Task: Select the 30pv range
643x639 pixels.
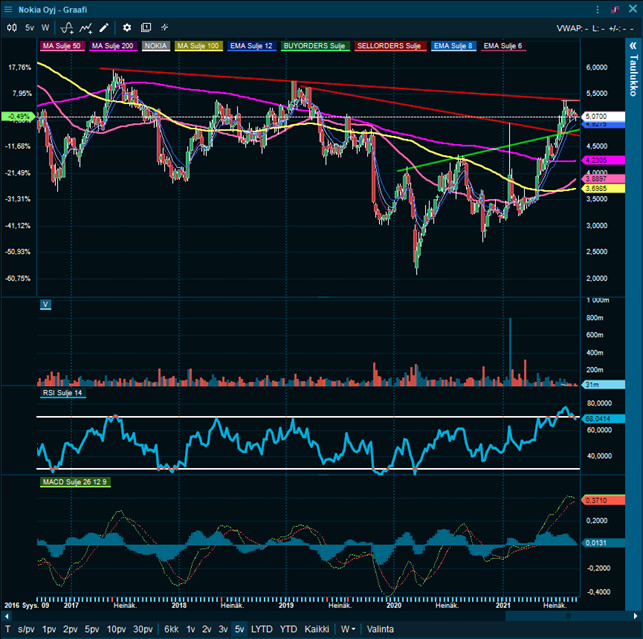Action: 143,629
